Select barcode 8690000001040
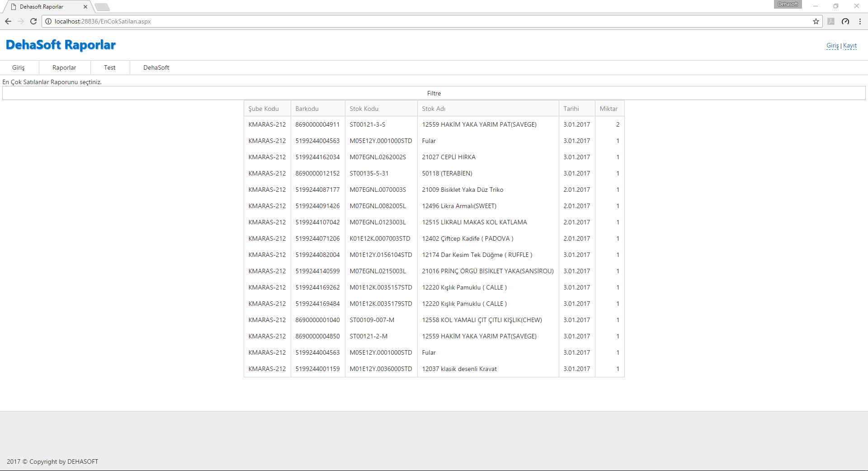 (317, 320)
